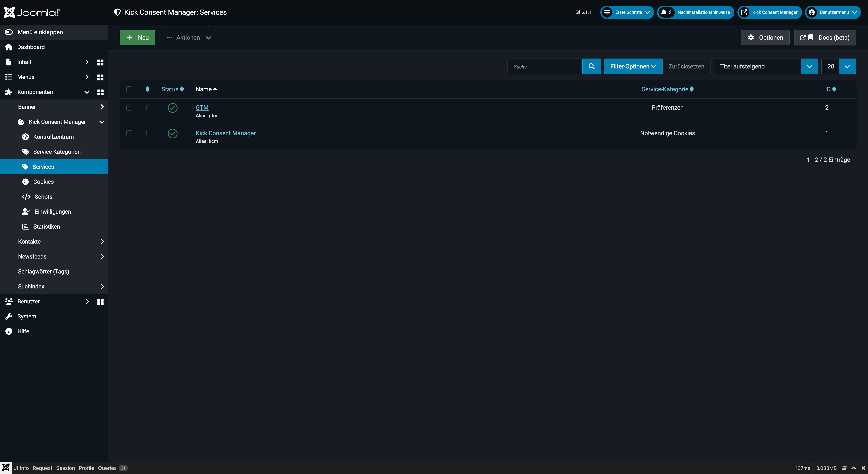Open J! Info tab in debug bar
This screenshot has width=868, height=474.
pos(21,468)
